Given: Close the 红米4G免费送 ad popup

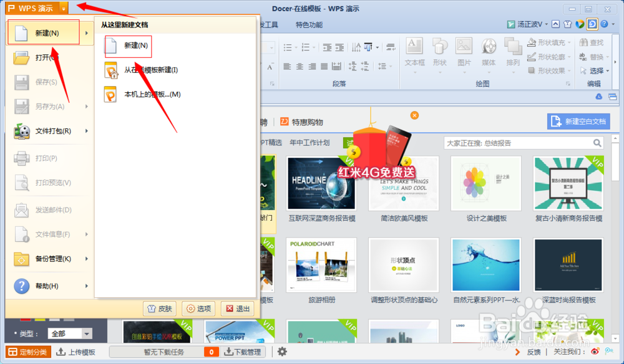Looking at the screenshot, I should pos(415,116).
